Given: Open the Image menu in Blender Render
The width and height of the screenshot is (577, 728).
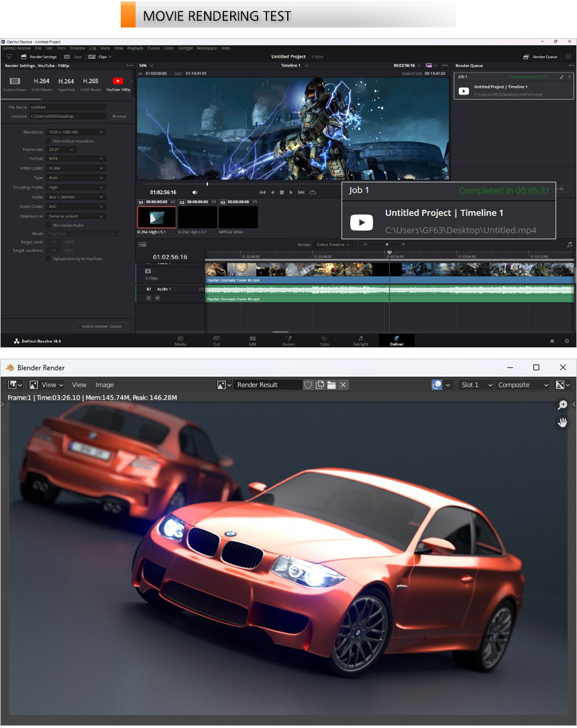Looking at the screenshot, I should [104, 385].
